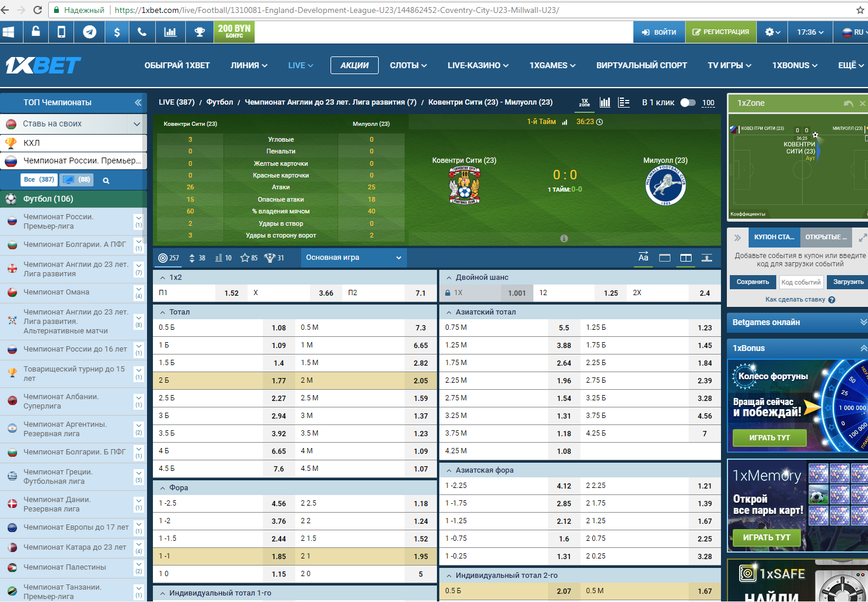Click ИГРАТЬ ТУТ on Колесо фортуны
The width and height of the screenshot is (868, 602).
click(x=769, y=438)
